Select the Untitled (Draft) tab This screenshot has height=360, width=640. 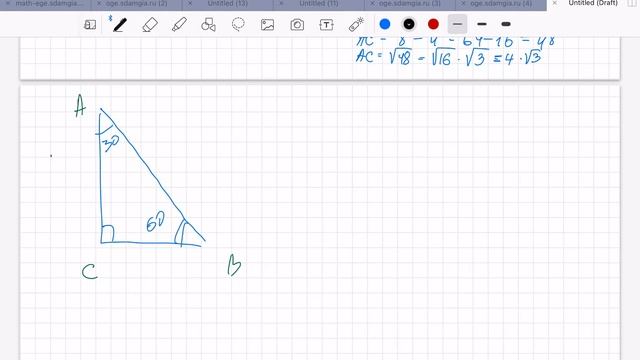point(593,3)
